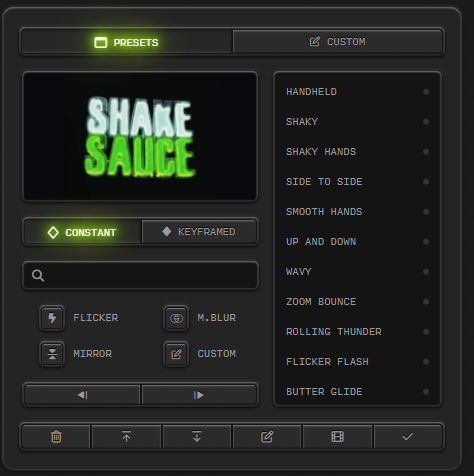
Task: Select the Zoom Bounce preset
Action: point(357,302)
